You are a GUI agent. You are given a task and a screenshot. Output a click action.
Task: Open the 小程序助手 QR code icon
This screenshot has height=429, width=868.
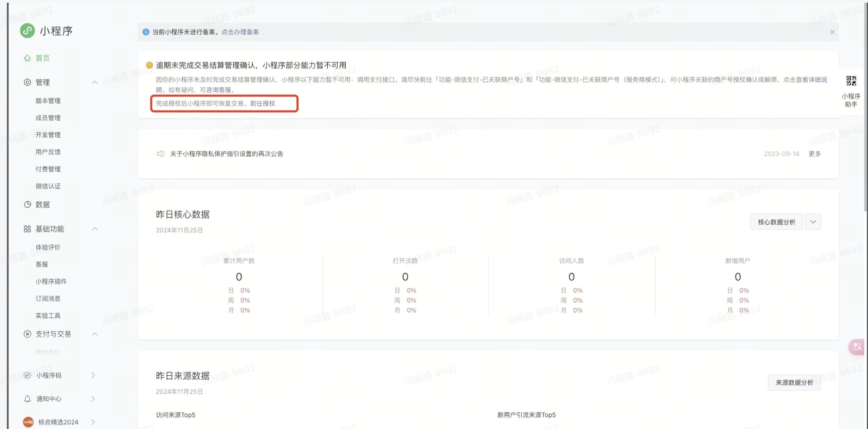851,81
